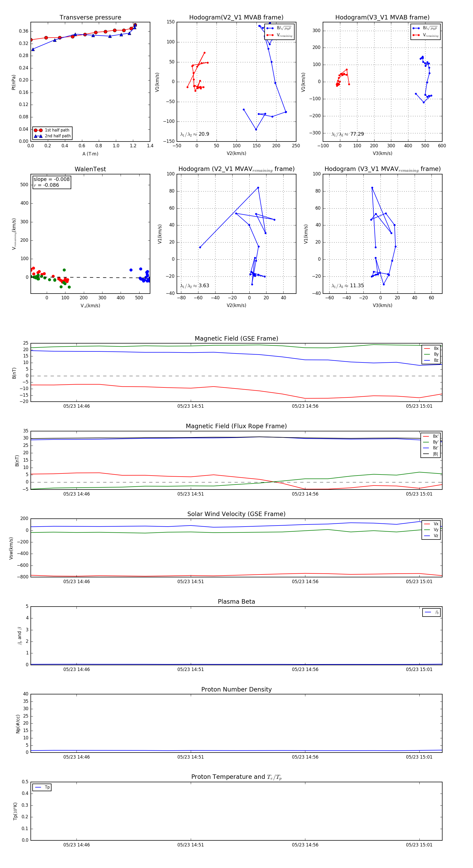The width and height of the screenshot is (473, 868).
Task: Click "05/23 14:46" tick under Plasma Beta plot
Action: (x=76, y=669)
